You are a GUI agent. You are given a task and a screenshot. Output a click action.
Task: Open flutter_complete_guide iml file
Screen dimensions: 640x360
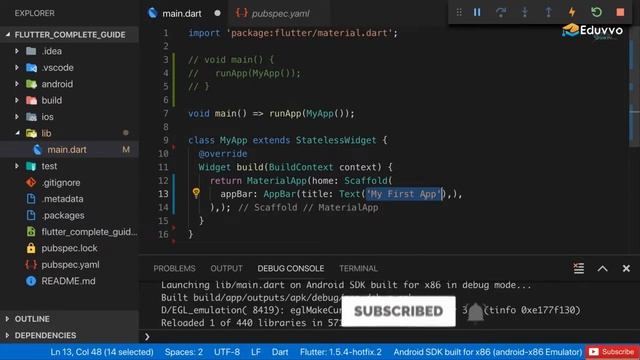(x=89, y=232)
